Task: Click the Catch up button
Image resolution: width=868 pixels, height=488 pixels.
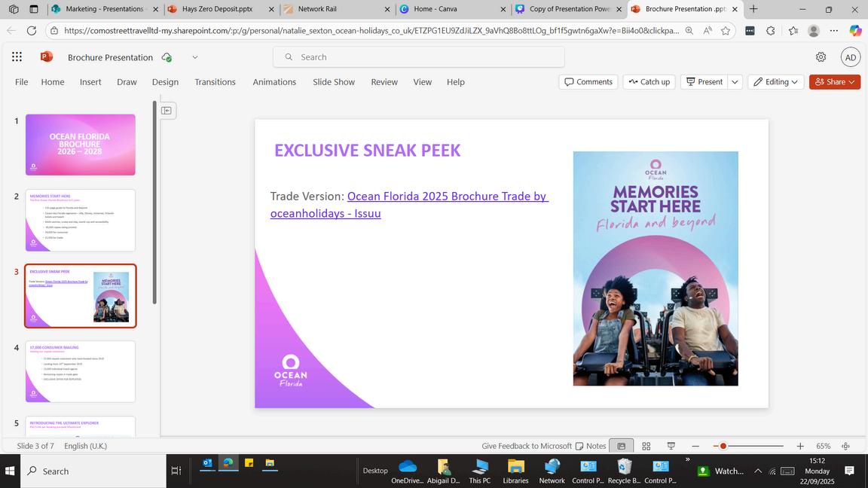Action: [649, 82]
